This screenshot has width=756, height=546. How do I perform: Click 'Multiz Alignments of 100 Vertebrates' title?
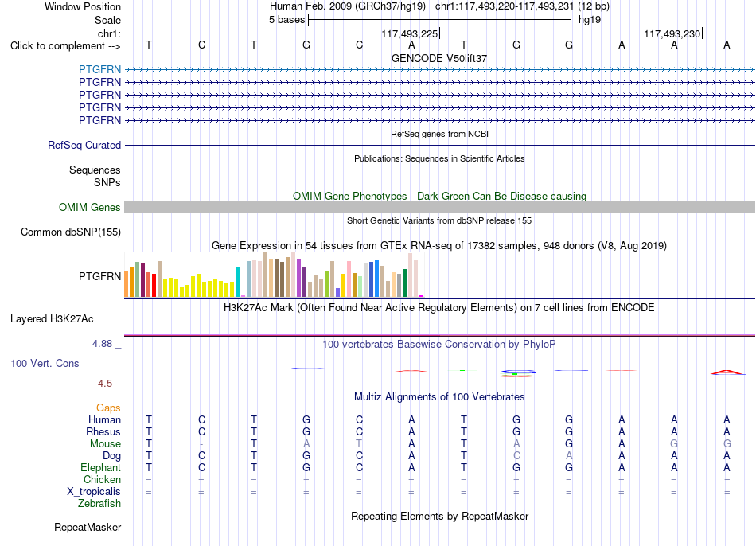click(x=439, y=396)
